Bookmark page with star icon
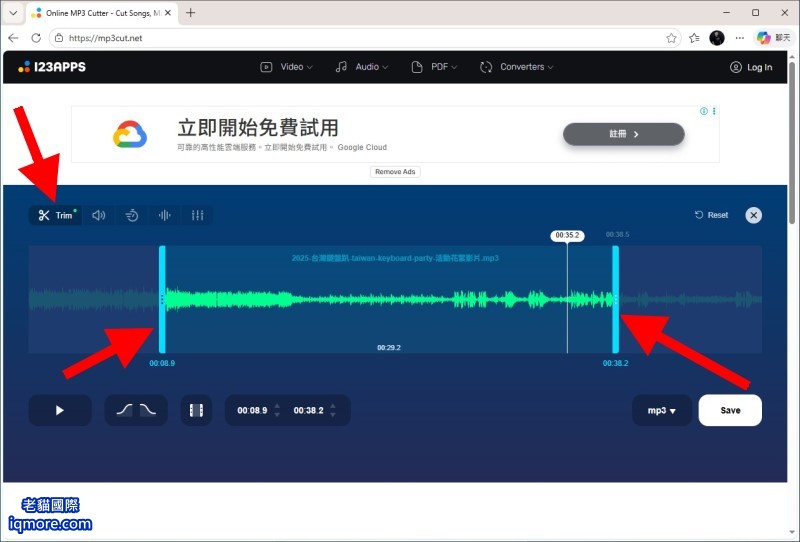Screen dimensions: 800x542 coord(671,38)
